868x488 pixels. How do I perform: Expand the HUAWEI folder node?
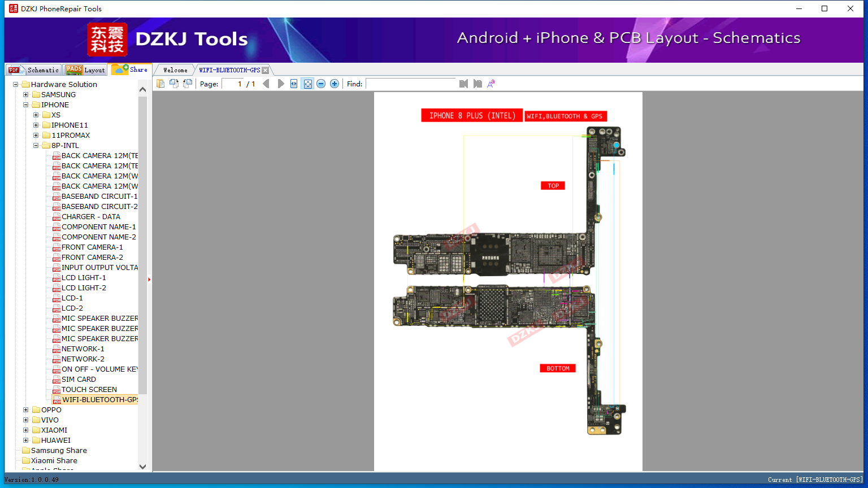(26, 441)
